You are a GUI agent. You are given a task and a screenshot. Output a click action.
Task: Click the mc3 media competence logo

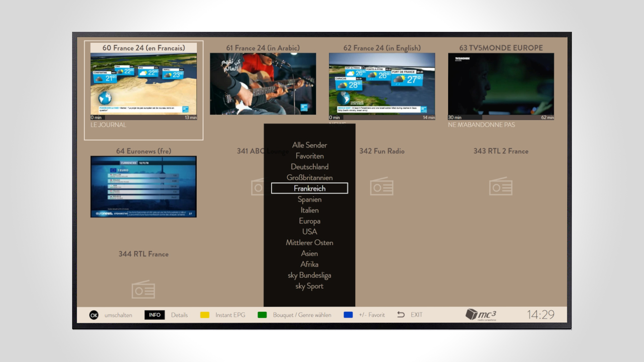click(x=481, y=315)
